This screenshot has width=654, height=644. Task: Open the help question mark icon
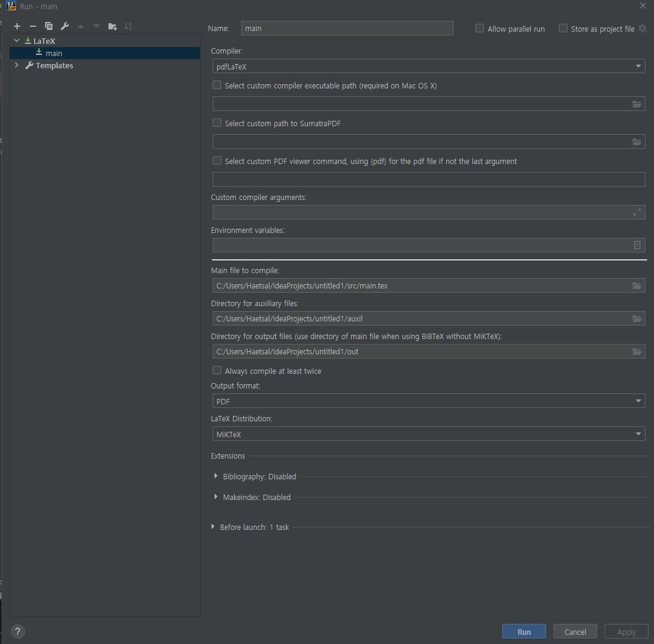pyautogui.click(x=17, y=631)
